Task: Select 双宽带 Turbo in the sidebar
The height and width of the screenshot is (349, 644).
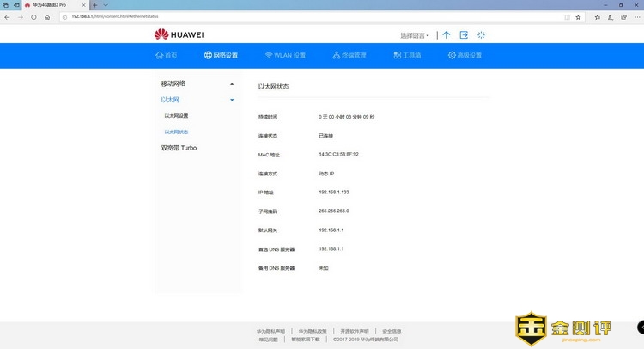Action: point(179,148)
